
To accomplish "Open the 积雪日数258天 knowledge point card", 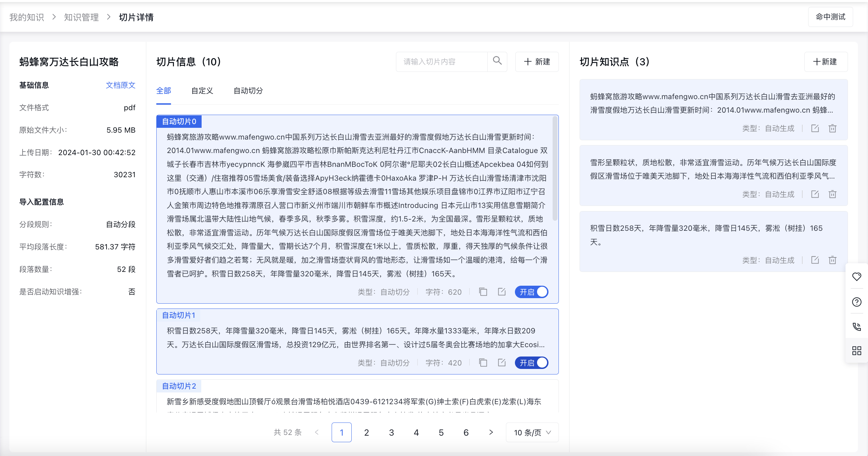I will (713, 241).
